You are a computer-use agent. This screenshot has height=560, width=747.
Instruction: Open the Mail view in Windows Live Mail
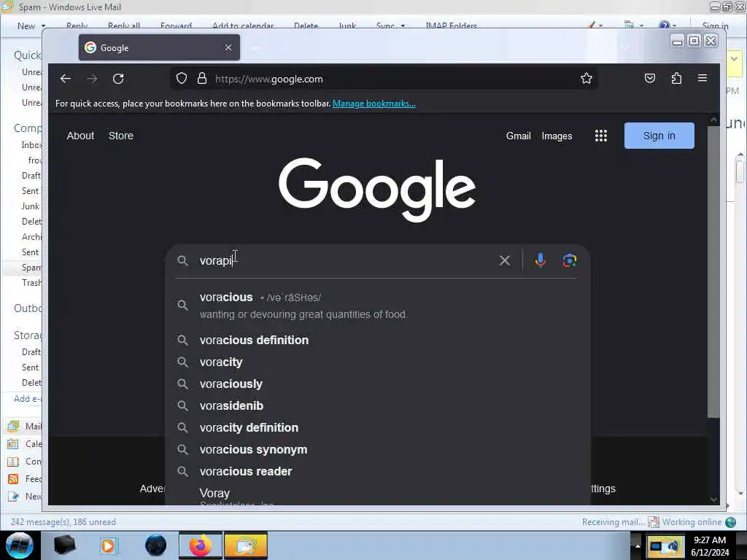pos(25,426)
